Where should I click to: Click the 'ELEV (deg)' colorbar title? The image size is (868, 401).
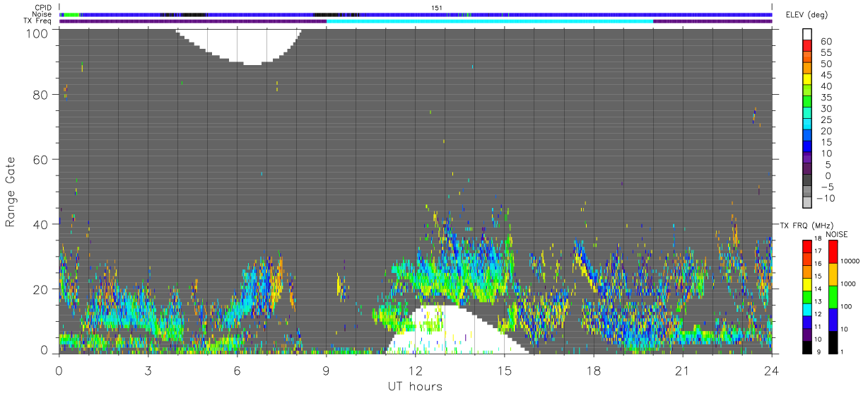coord(807,14)
